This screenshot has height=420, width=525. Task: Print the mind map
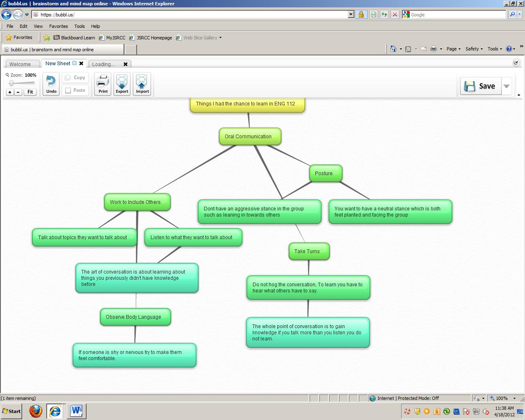click(102, 84)
